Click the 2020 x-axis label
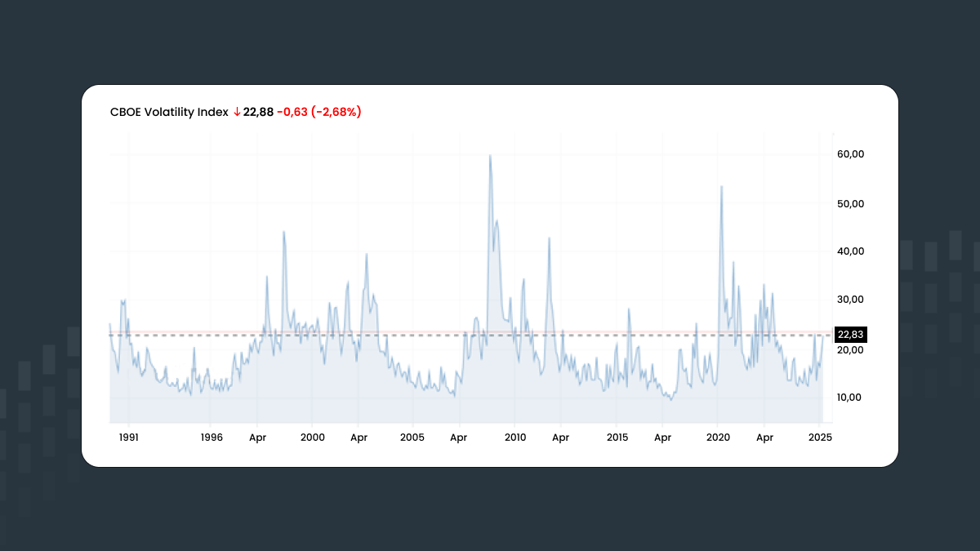The height and width of the screenshot is (551, 980). tap(718, 438)
